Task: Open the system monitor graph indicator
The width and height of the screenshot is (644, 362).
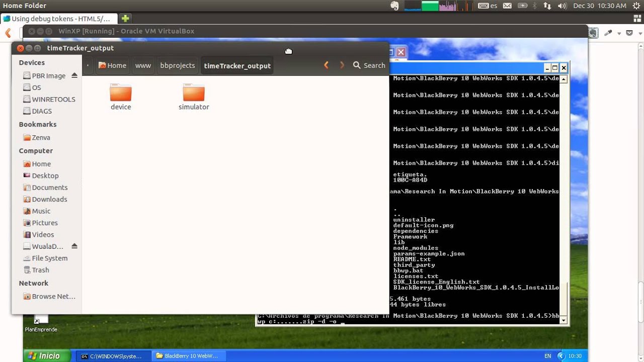Action: (438, 6)
